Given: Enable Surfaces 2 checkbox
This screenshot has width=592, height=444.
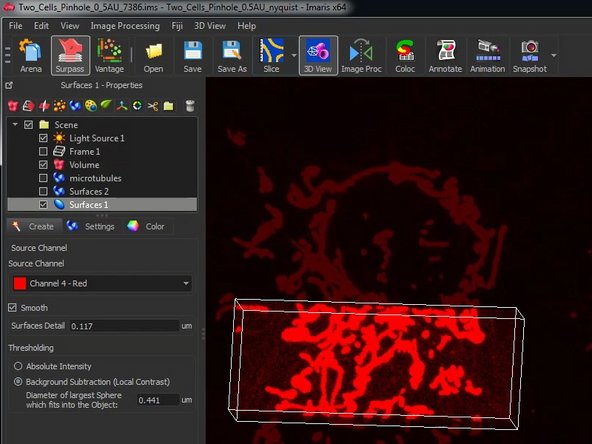Looking at the screenshot, I should click(x=43, y=191).
